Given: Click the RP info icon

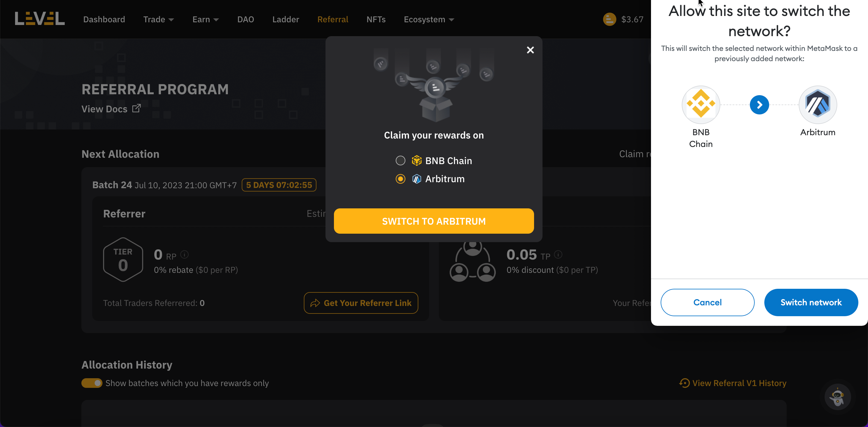Looking at the screenshot, I should point(184,254).
